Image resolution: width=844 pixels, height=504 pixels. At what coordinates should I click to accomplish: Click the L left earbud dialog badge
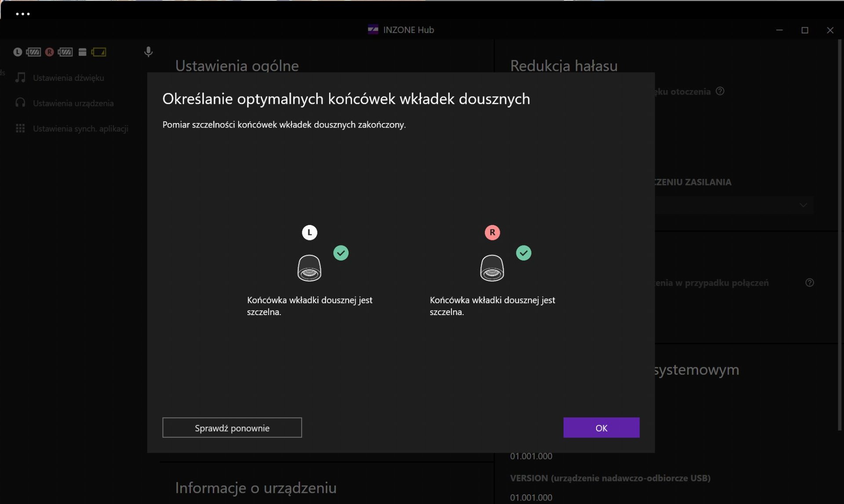(x=309, y=232)
